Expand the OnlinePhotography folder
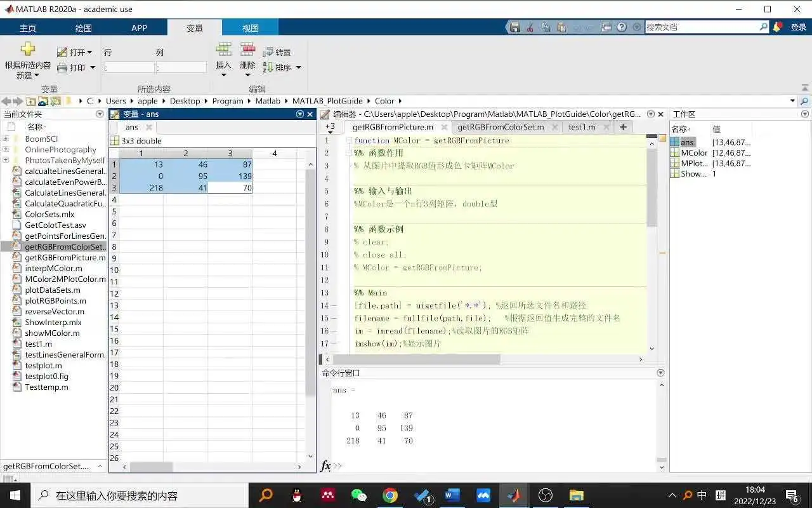The height and width of the screenshot is (508, 812). coord(6,150)
